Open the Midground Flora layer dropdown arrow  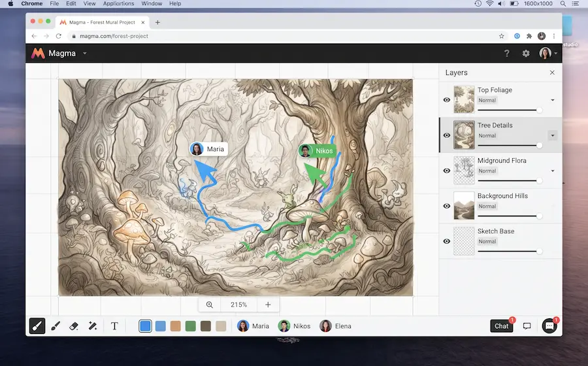coord(552,171)
